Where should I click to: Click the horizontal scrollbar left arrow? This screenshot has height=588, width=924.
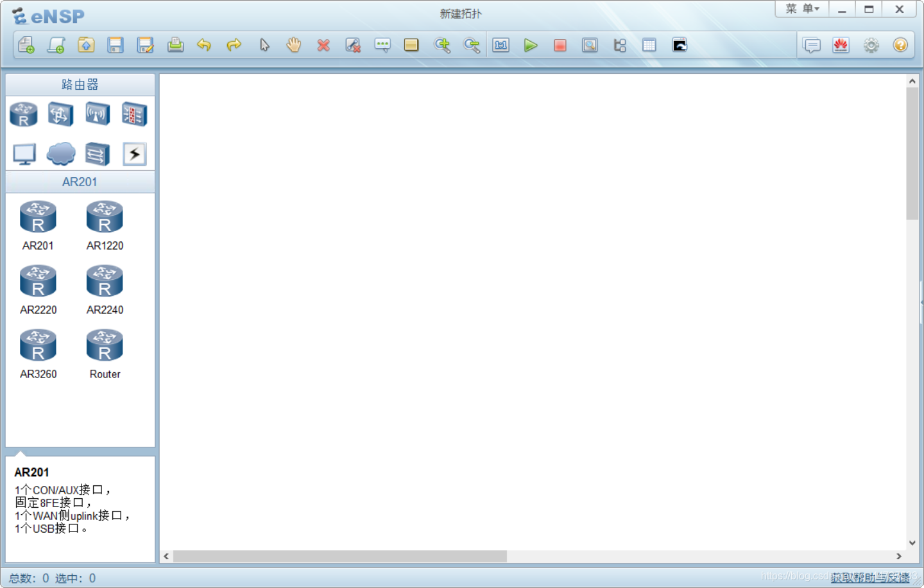[x=166, y=556]
